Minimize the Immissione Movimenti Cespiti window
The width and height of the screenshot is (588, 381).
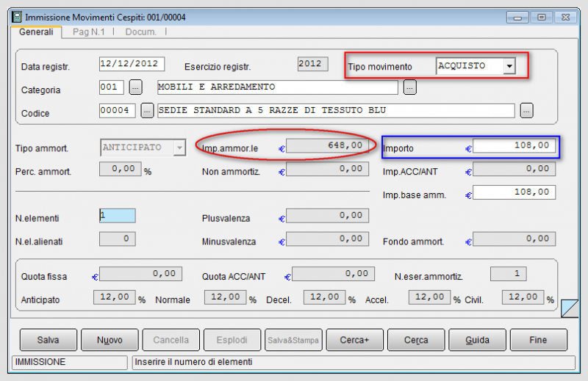517,17
